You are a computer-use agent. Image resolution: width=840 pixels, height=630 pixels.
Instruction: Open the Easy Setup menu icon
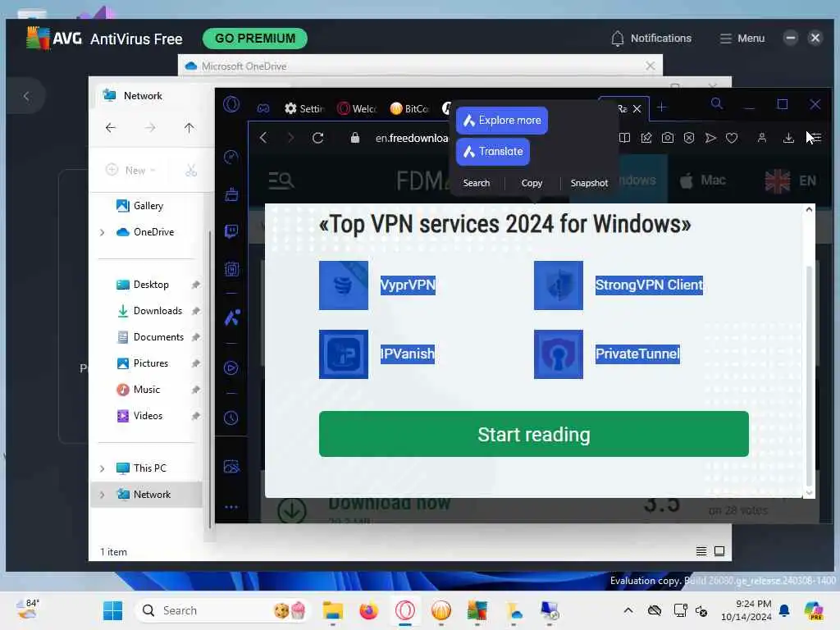tap(815, 138)
